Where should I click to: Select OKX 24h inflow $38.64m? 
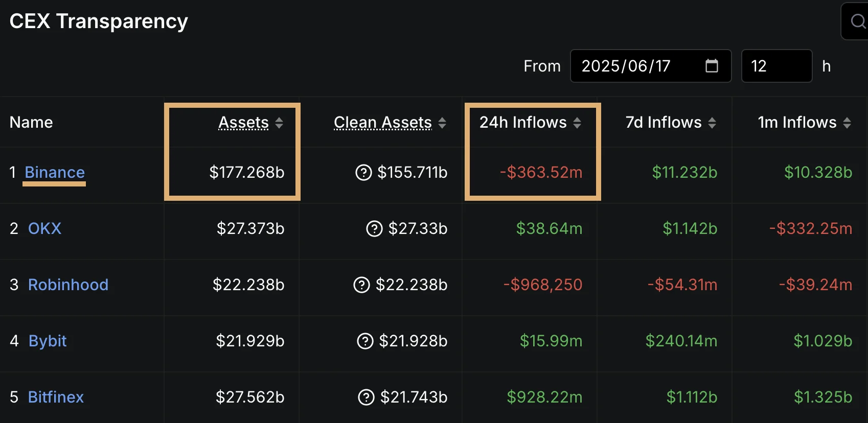(550, 228)
